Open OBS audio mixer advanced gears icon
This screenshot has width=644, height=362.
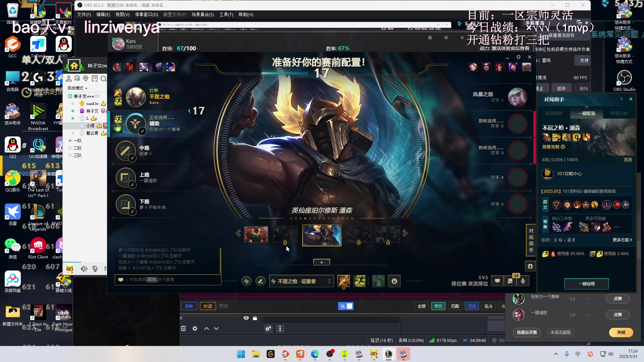click(x=268, y=328)
